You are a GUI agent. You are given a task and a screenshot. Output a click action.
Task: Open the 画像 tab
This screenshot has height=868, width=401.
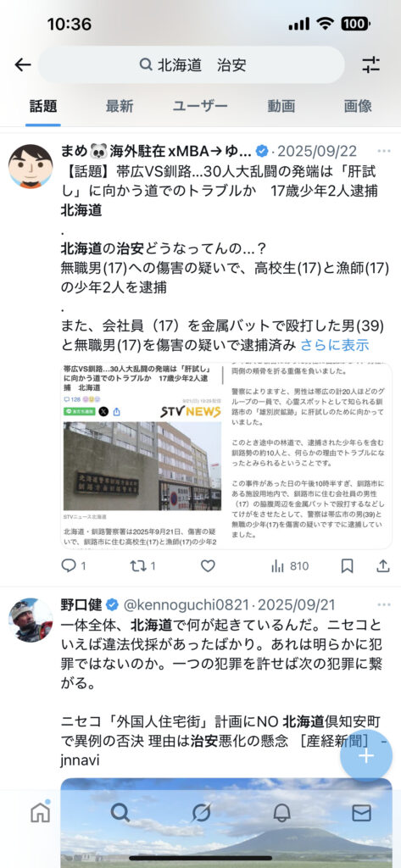click(358, 106)
